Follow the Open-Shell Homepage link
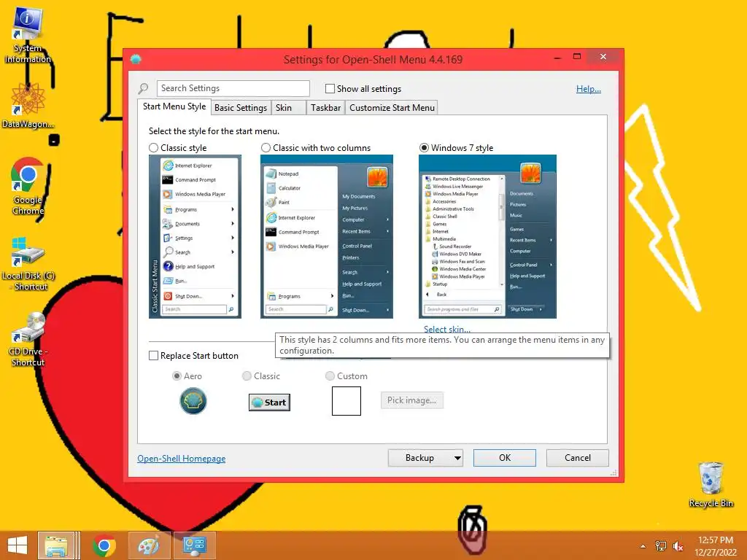747x560 pixels. coord(182,459)
